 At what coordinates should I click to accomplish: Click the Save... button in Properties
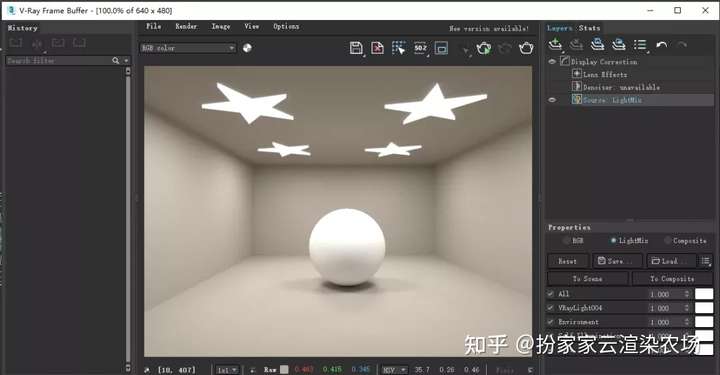(x=617, y=261)
